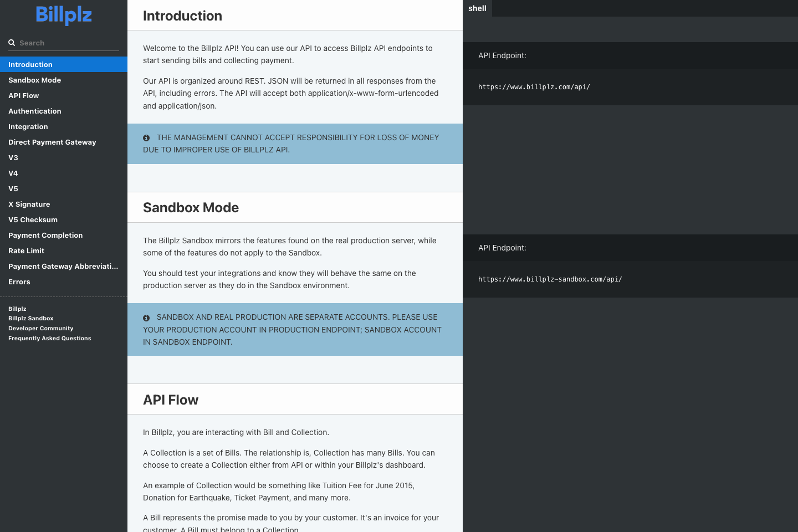Navigate to X Signature

point(29,204)
